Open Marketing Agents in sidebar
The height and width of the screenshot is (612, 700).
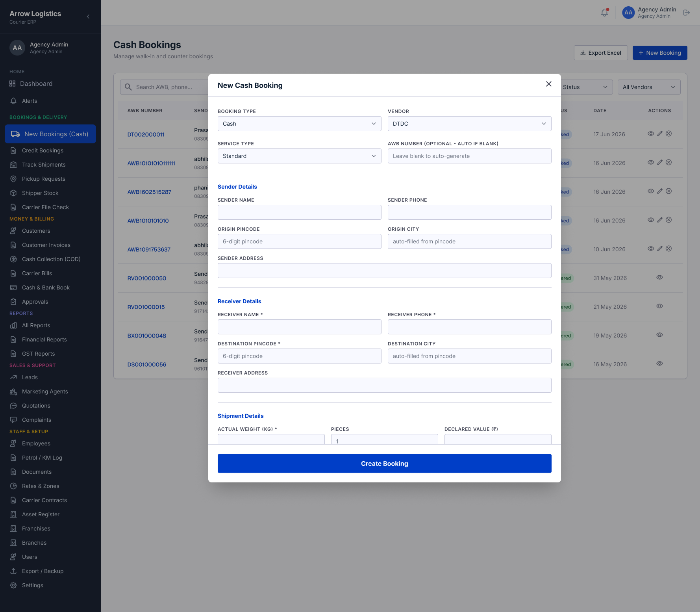pos(50,391)
